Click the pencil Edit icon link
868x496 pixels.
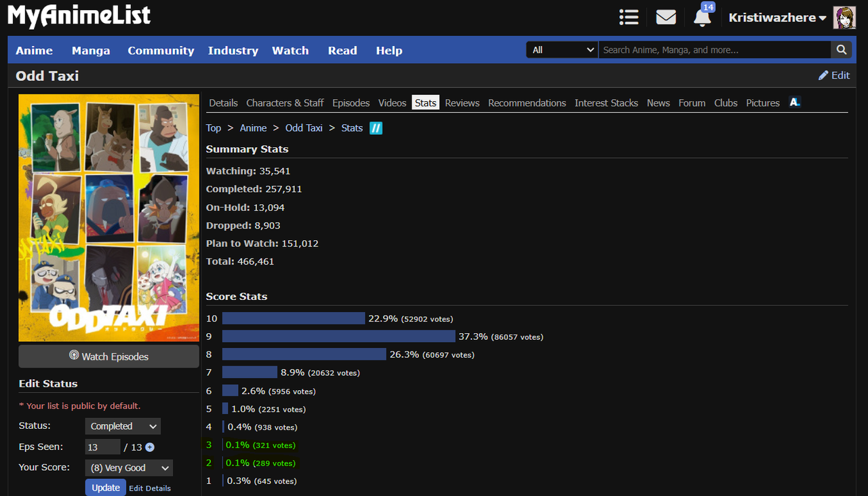click(834, 75)
